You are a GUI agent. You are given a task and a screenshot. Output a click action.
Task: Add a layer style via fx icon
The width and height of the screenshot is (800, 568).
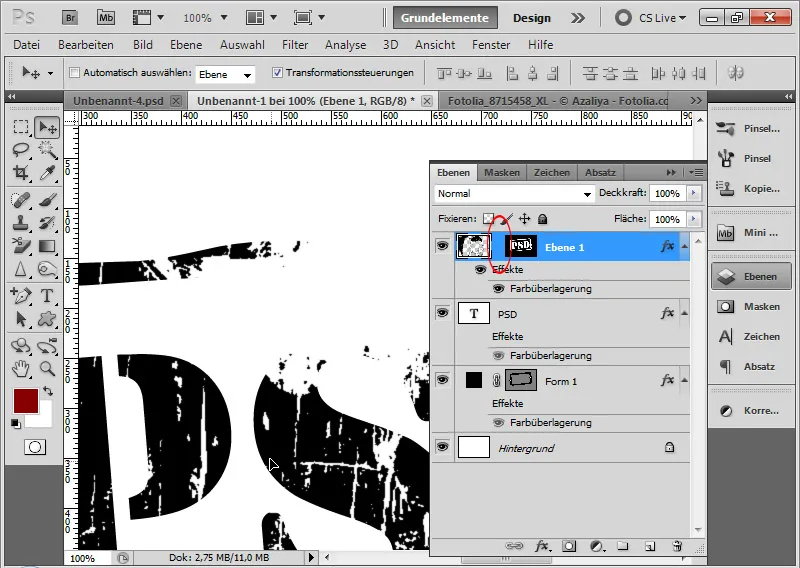542,547
